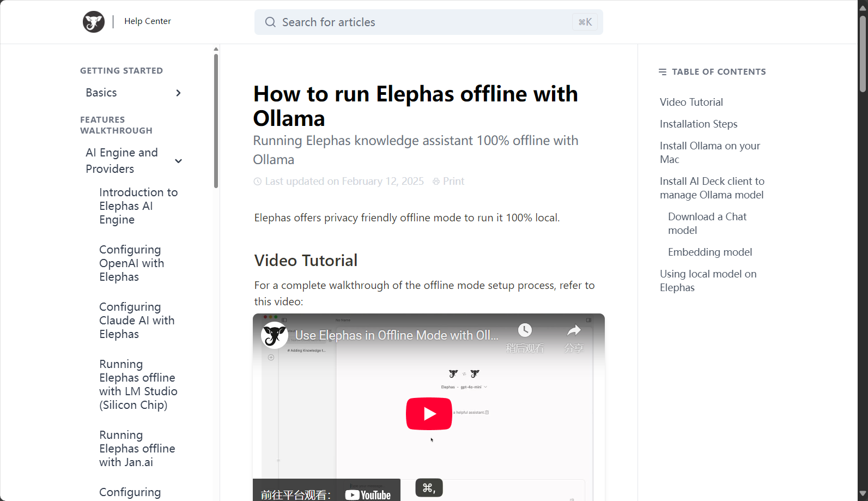Play the YouTube video tutorial
Screen dimensions: 868x501
[x=429, y=414]
